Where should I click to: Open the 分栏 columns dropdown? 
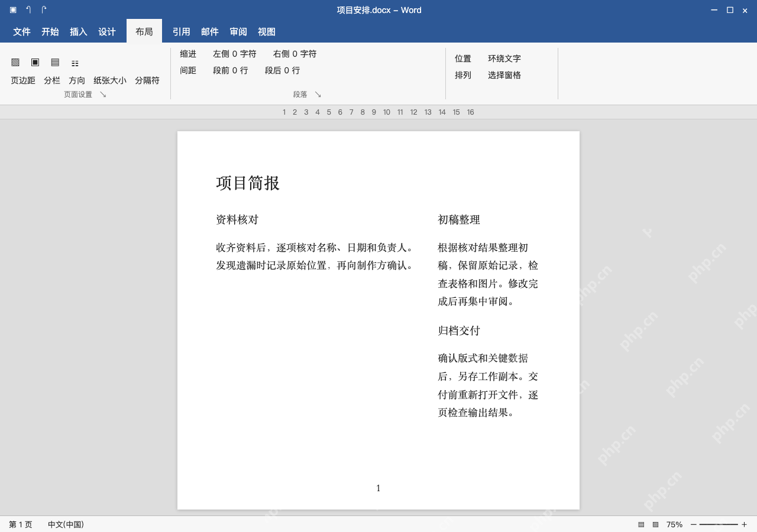(52, 80)
